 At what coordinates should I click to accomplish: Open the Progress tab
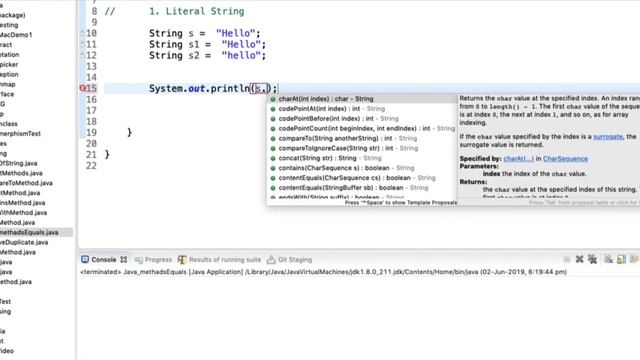click(x=153, y=260)
